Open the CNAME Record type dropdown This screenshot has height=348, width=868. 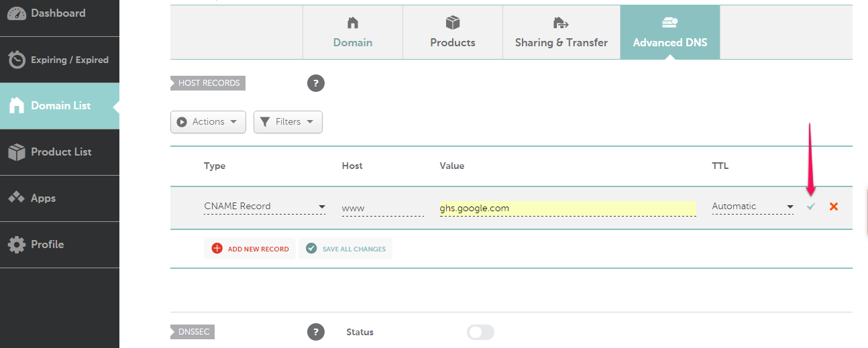(x=265, y=207)
